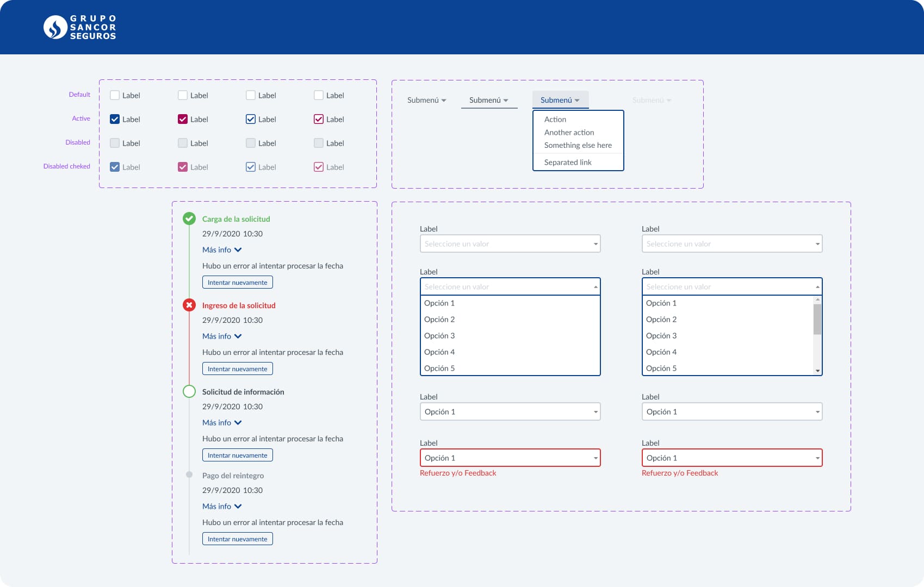
Task: Click chevron icon next to Más info under Carga de la solicitud
Action: pos(238,250)
